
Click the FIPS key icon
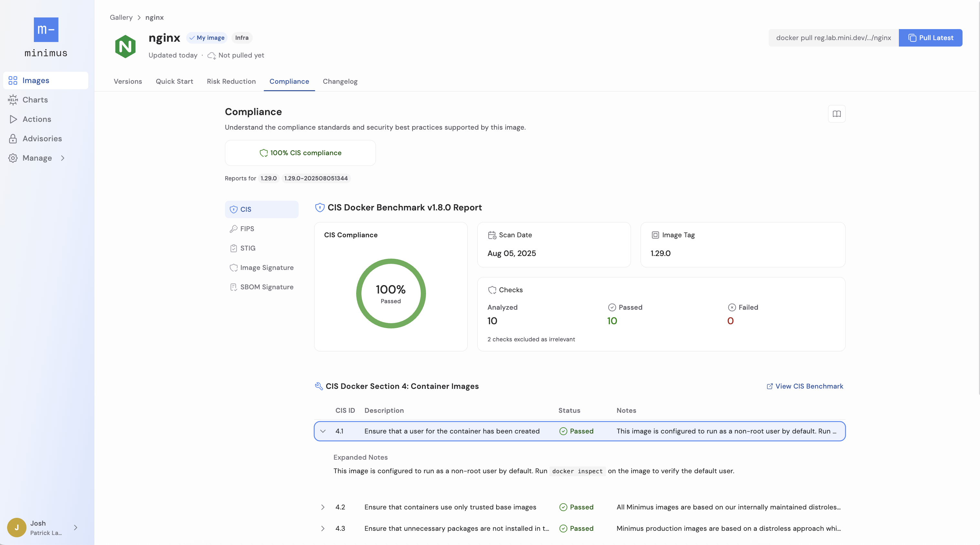[234, 229]
